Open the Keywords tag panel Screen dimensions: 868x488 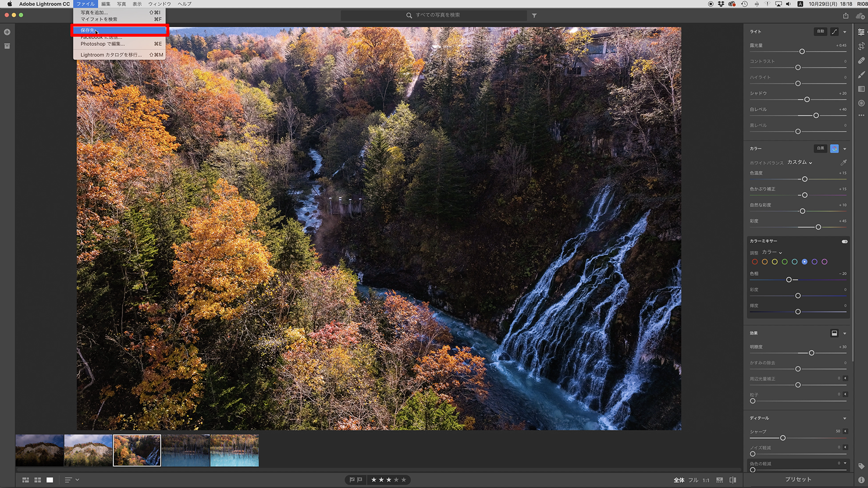pyautogui.click(x=861, y=466)
